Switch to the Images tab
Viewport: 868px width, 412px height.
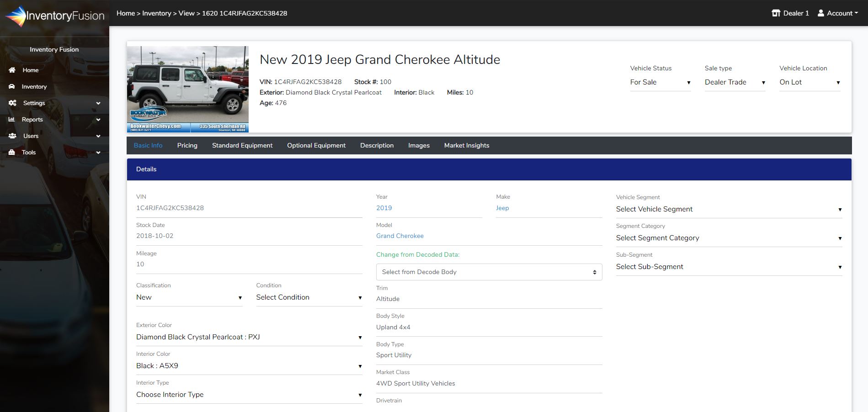tap(419, 145)
